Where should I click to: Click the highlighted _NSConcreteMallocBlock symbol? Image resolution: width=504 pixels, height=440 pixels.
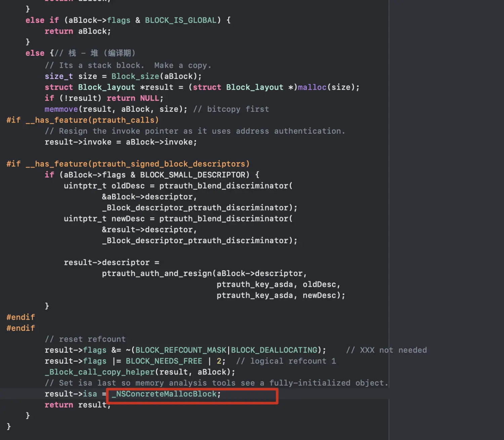[166, 394]
